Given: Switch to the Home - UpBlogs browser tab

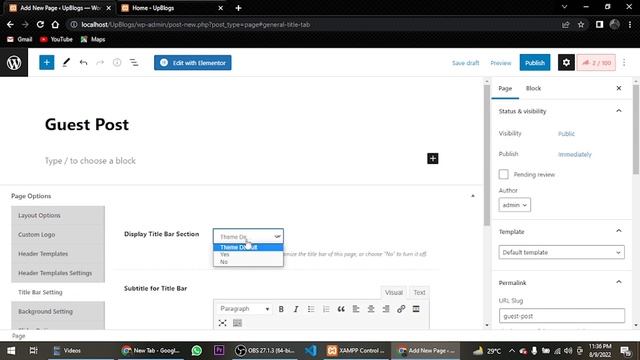Looking at the screenshot, I should (172, 8).
